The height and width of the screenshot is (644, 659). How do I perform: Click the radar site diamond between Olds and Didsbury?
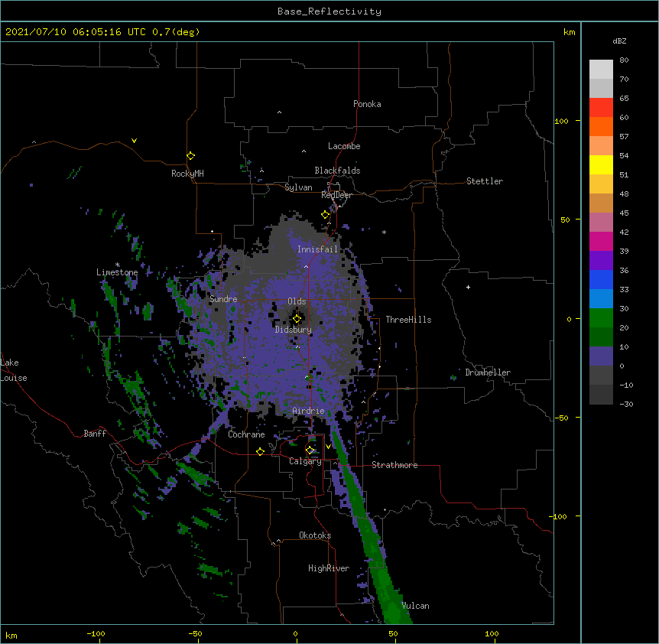(297, 319)
